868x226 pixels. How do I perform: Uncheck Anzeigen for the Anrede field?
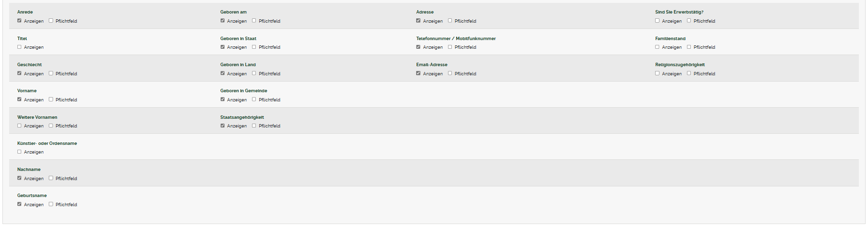point(19,21)
